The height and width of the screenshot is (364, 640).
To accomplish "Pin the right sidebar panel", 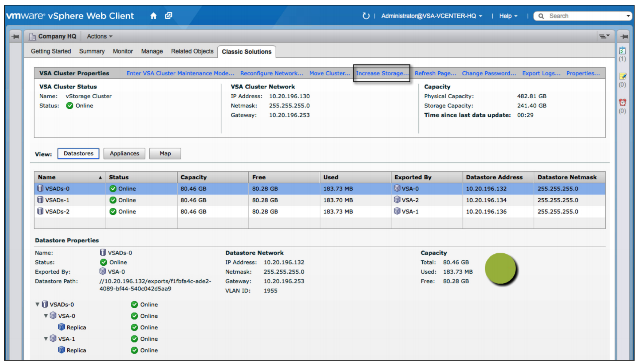I will click(625, 36).
